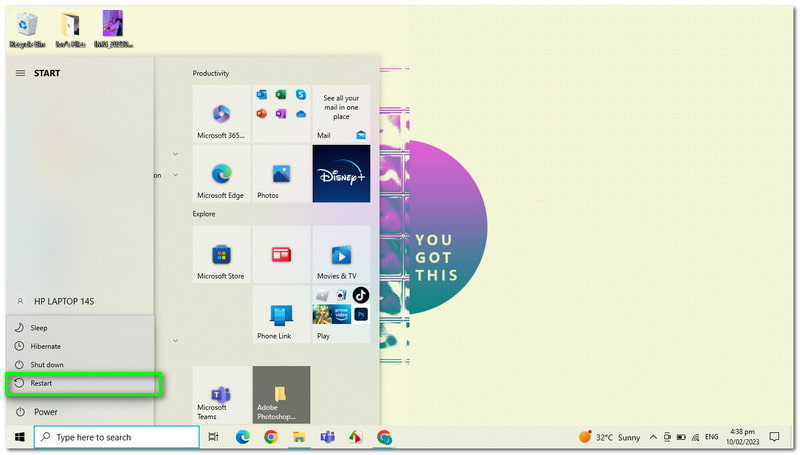Image resolution: width=800 pixels, height=455 pixels.
Task: Open the Adobe Photoshop folder tile
Action: click(281, 394)
